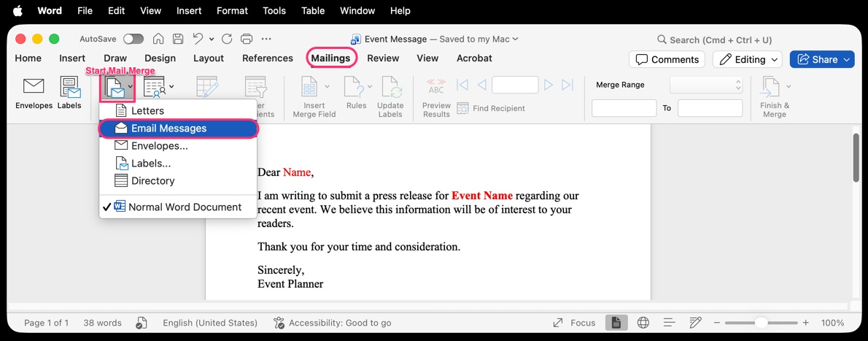This screenshot has width=868, height=341.
Task: Toggle the AutoSave switch
Action: pos(133,39)
